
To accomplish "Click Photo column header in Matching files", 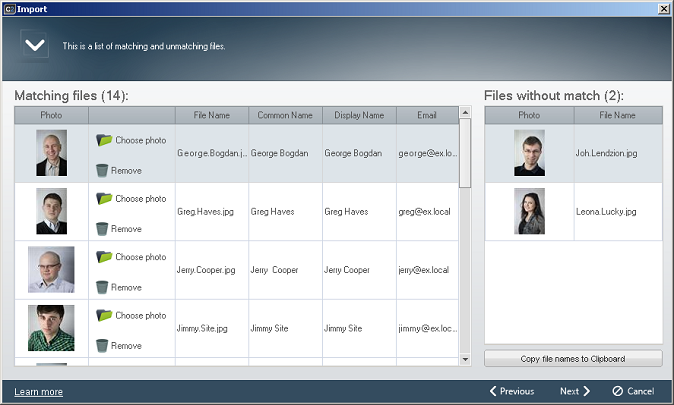I will click(51, 115).
